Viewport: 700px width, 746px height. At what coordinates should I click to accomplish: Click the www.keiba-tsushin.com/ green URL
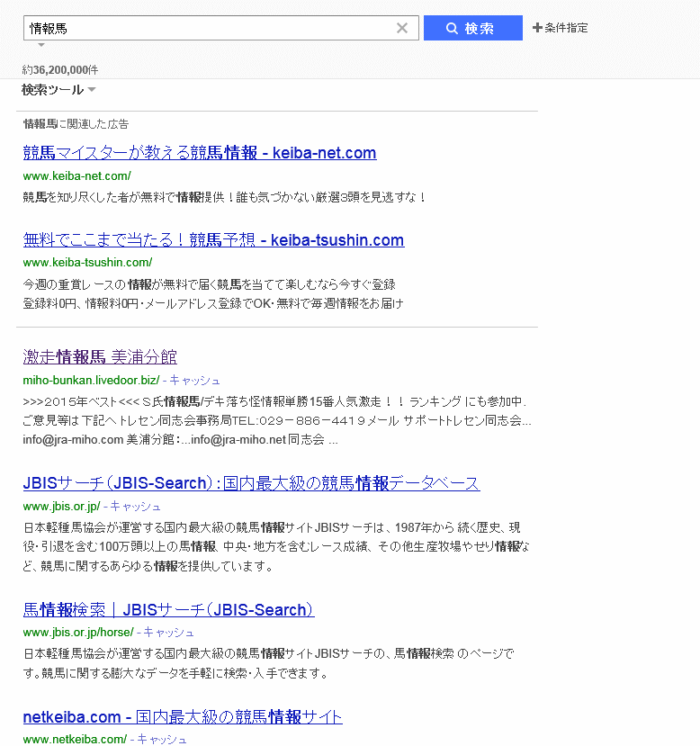click(87, 263)
